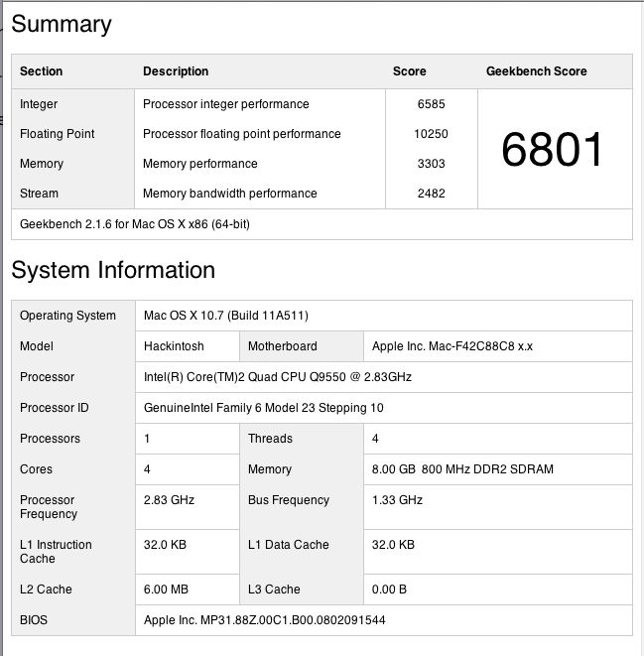The image size is (644, 656).
Task: Click the Hackintosh model value
Action: click(174, 346)
